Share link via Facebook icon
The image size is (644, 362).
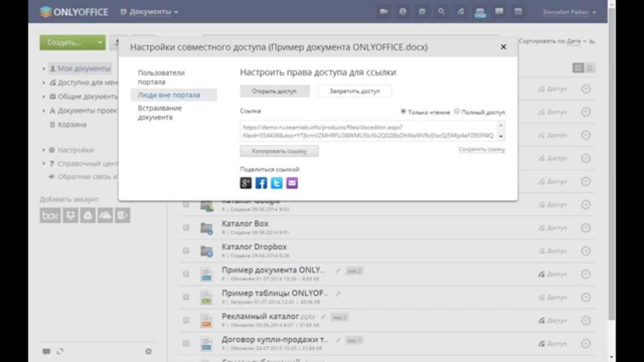(261, 183)
